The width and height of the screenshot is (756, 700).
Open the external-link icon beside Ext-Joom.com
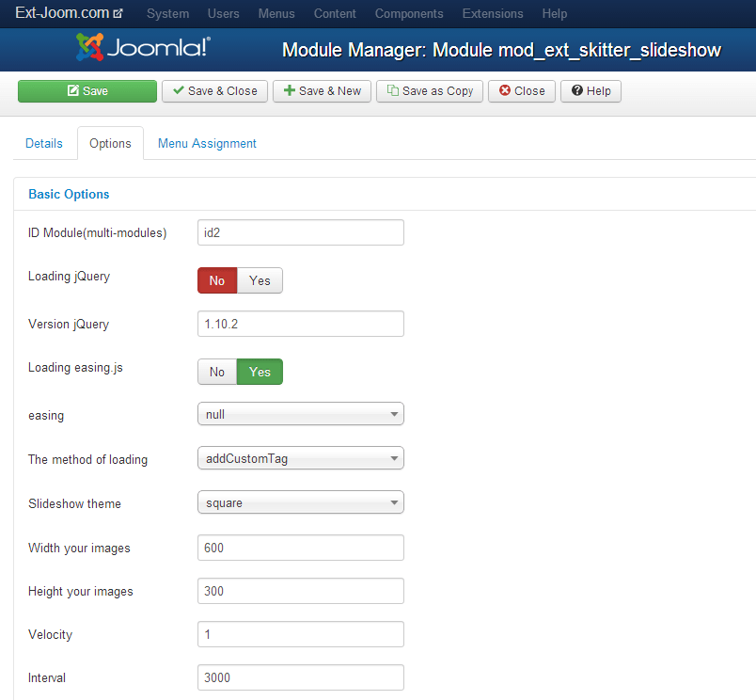[x=118, y=13]
